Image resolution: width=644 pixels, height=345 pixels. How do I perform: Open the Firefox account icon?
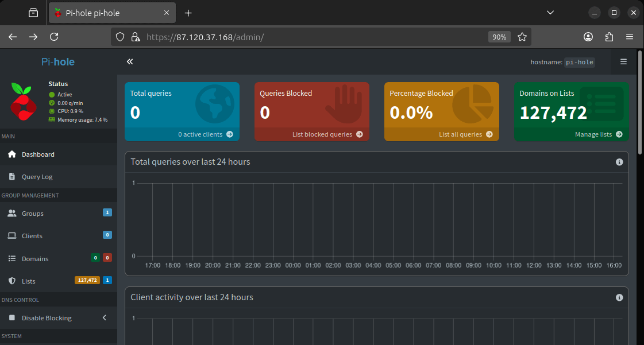coord(588,37)
